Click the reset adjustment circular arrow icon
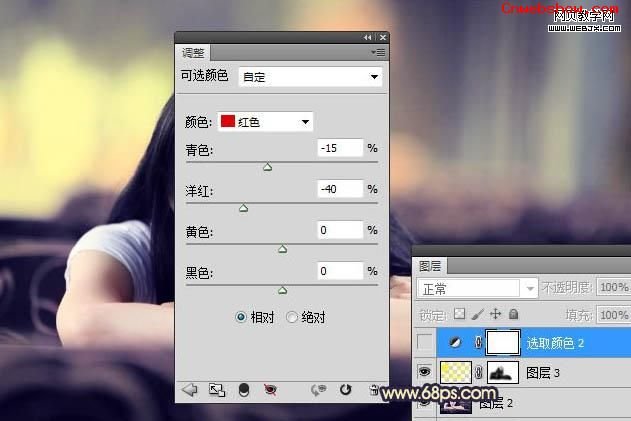 [x=346, y=390]
